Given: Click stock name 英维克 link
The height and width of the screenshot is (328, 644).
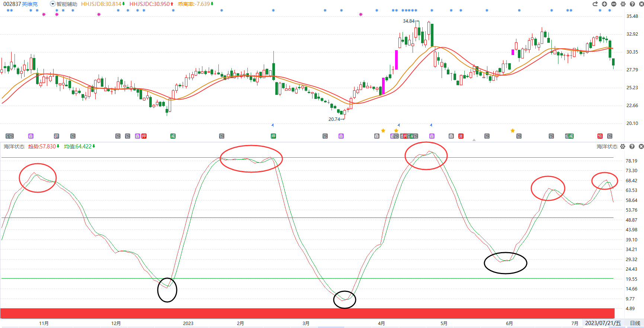Looking at the screenshot, I should click(30, 4).
